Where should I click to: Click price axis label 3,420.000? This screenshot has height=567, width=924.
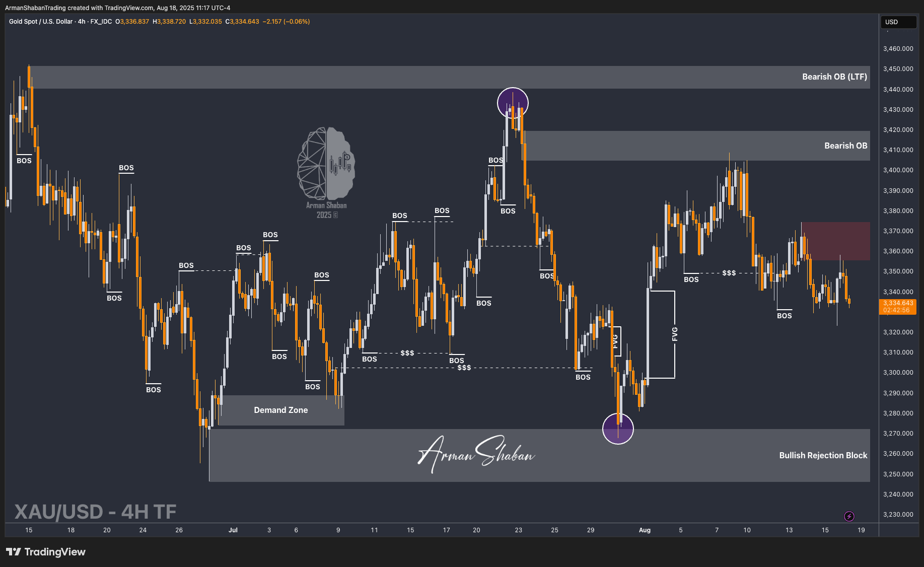[898, 130]
